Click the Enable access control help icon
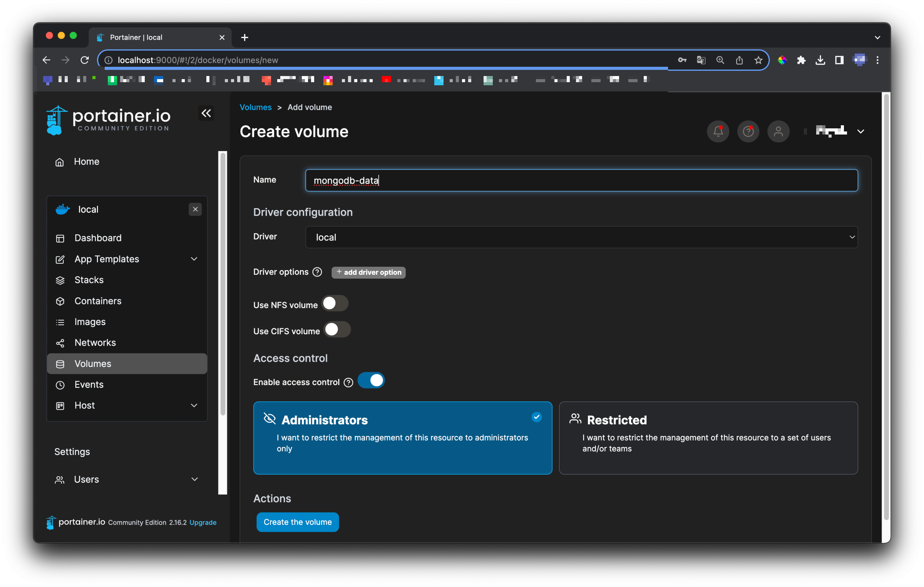Viewport: 924px width, 587px height. 348,382
